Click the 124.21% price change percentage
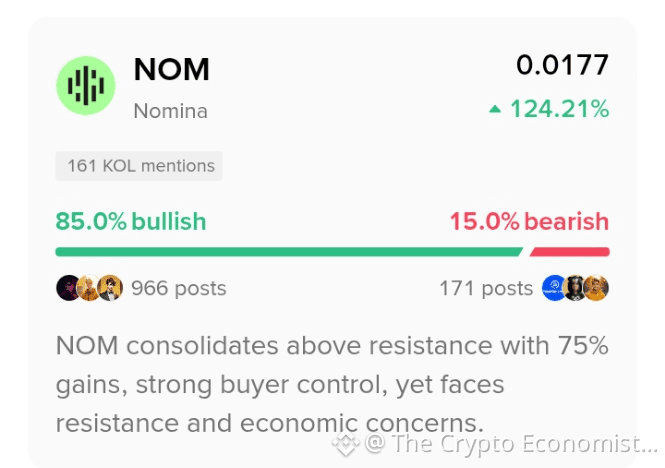665x468 pixels. point(559,109)
